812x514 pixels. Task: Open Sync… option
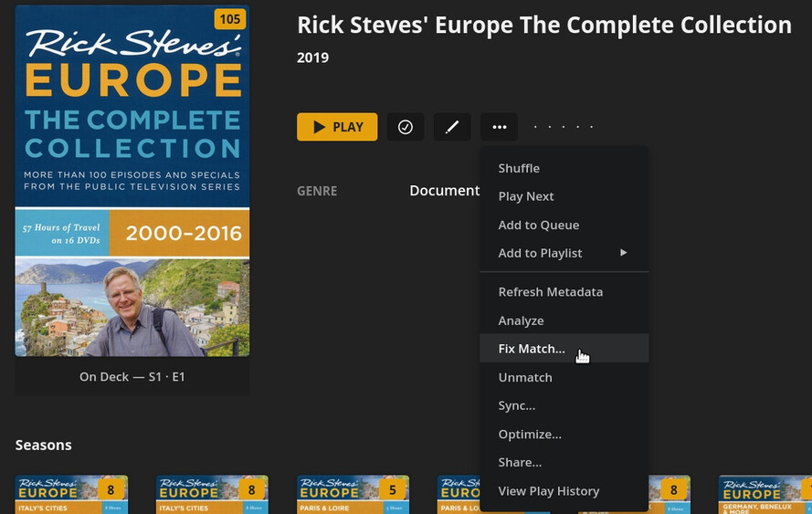(564, 406)
